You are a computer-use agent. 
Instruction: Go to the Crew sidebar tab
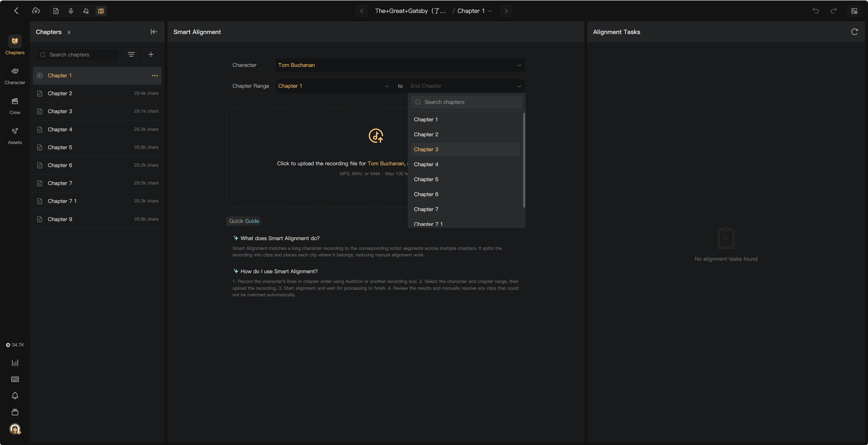(x=15, y=106)
